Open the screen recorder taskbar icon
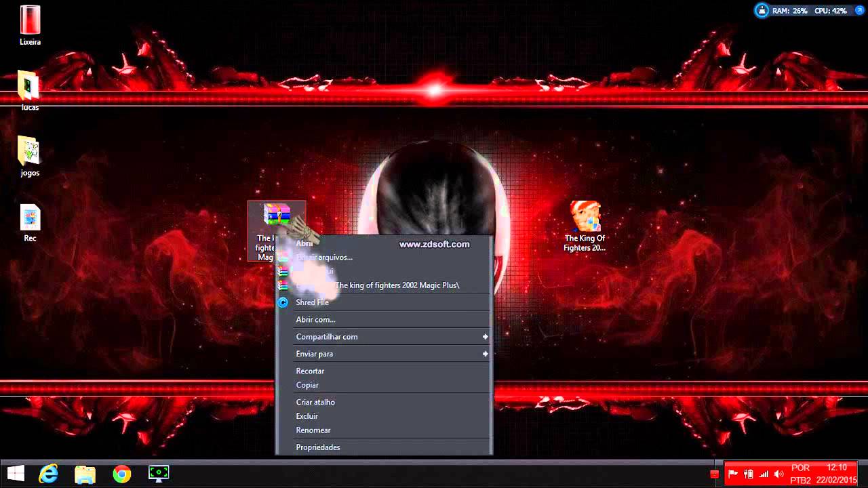 pyautogui.click(x=159, y=474)
